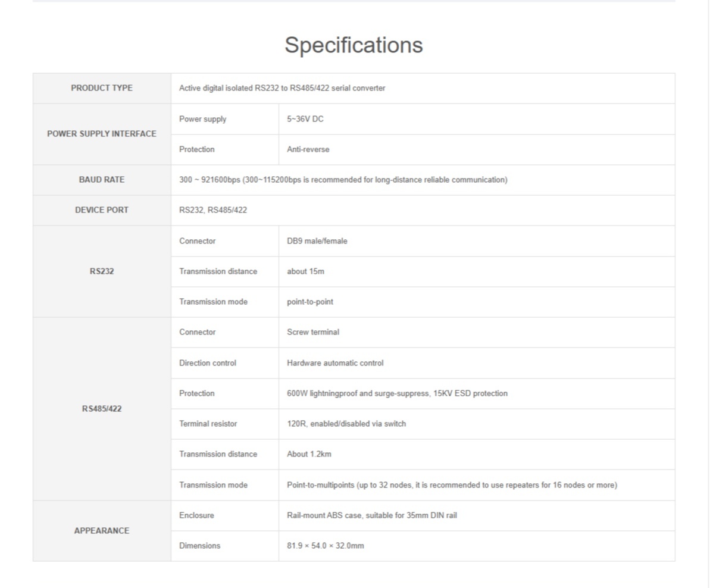
Task: Select the Anti-reverse protection value
Action: [x=308, y=149]
